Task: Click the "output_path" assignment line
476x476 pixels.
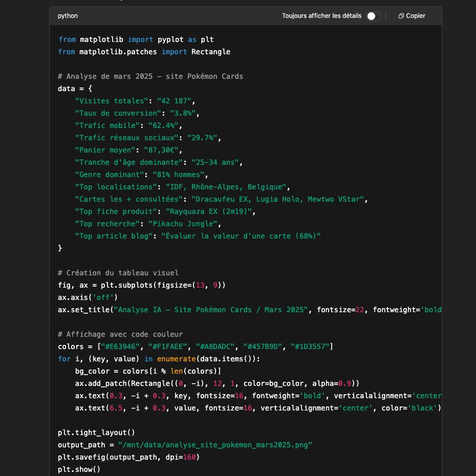Action: click(185, 445)
